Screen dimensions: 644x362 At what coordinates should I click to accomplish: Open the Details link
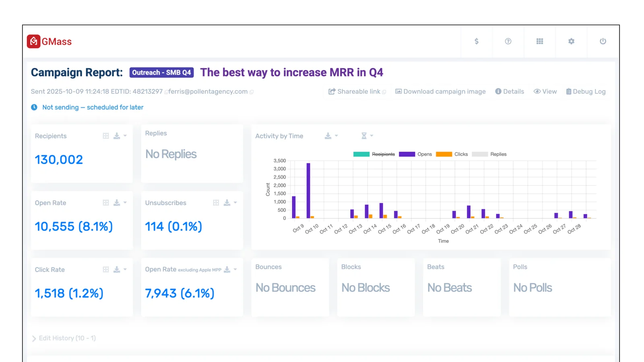[510, 92]
